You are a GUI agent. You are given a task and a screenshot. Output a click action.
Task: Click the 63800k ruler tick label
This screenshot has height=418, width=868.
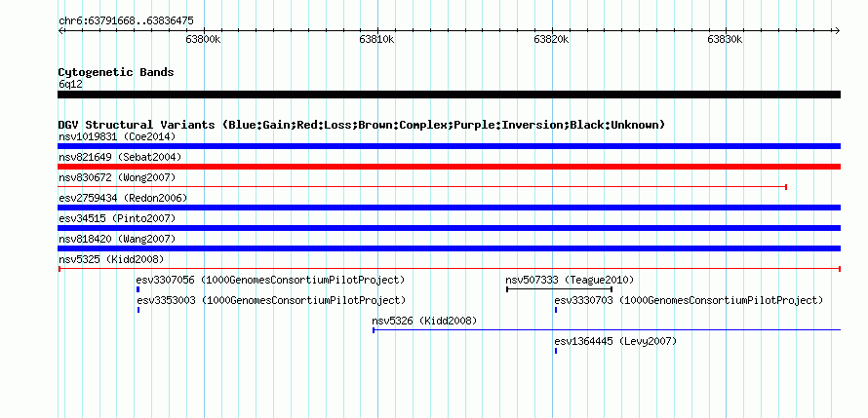click(204, 39)
